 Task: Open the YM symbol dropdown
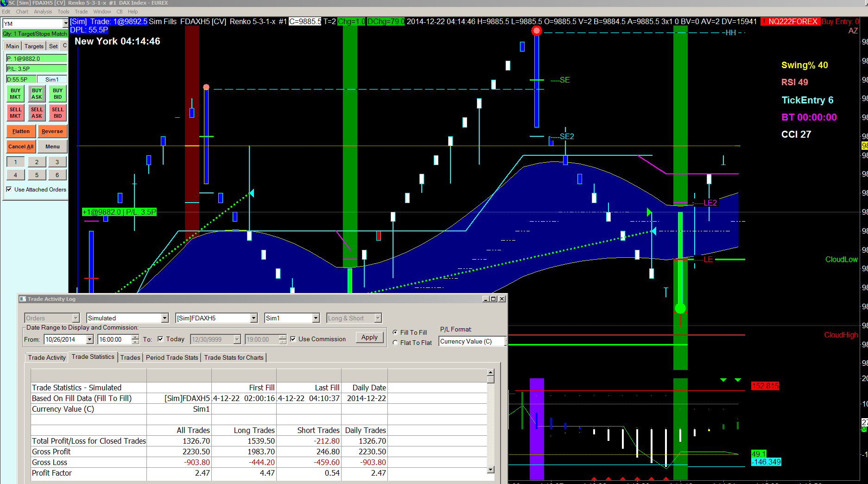click(x=65, y=23)
